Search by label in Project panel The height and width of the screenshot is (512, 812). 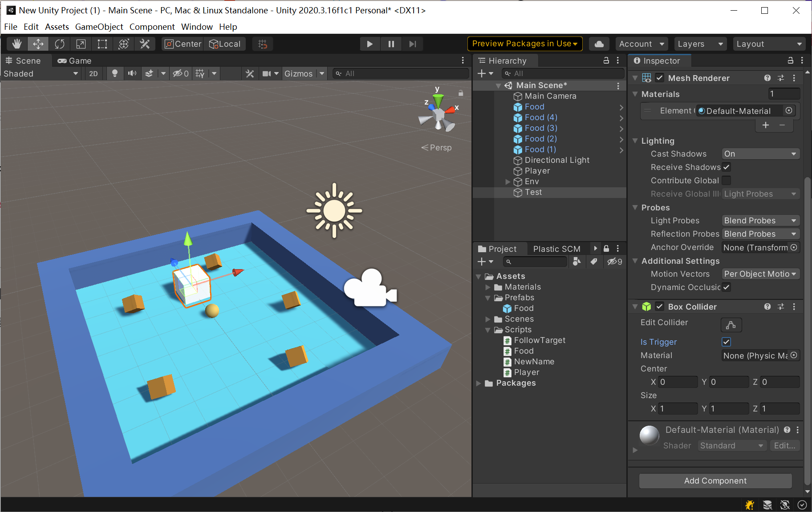[594, 262]
